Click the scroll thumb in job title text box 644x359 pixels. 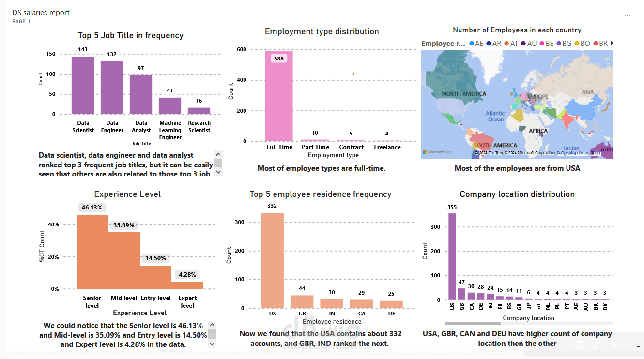[x=218, y=163]
